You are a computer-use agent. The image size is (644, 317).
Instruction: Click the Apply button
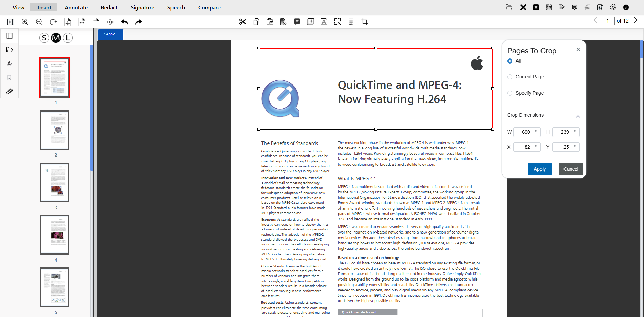pyautogui.click(x=539, y=169)
